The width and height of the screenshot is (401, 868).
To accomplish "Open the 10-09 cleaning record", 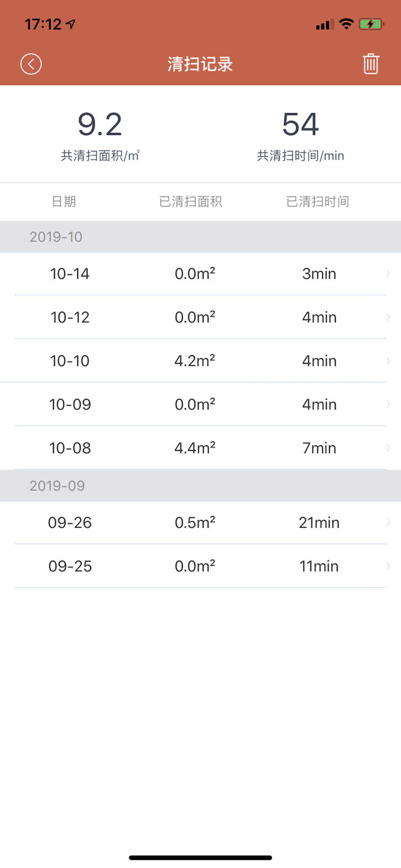I will click(x=200, y=404).
